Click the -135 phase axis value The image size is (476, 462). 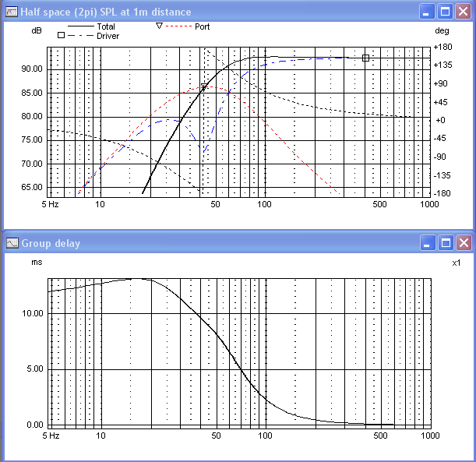(443, 175)
